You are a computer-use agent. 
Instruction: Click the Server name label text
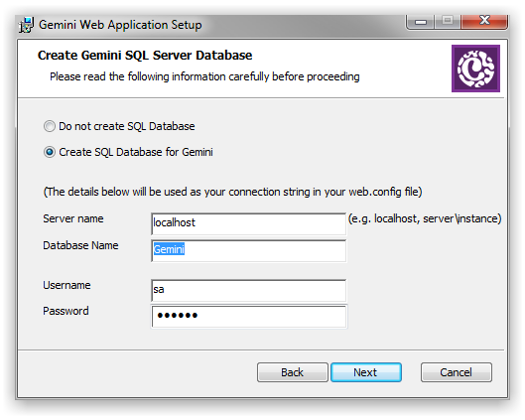pyautogui.click(x=73, y=218)
